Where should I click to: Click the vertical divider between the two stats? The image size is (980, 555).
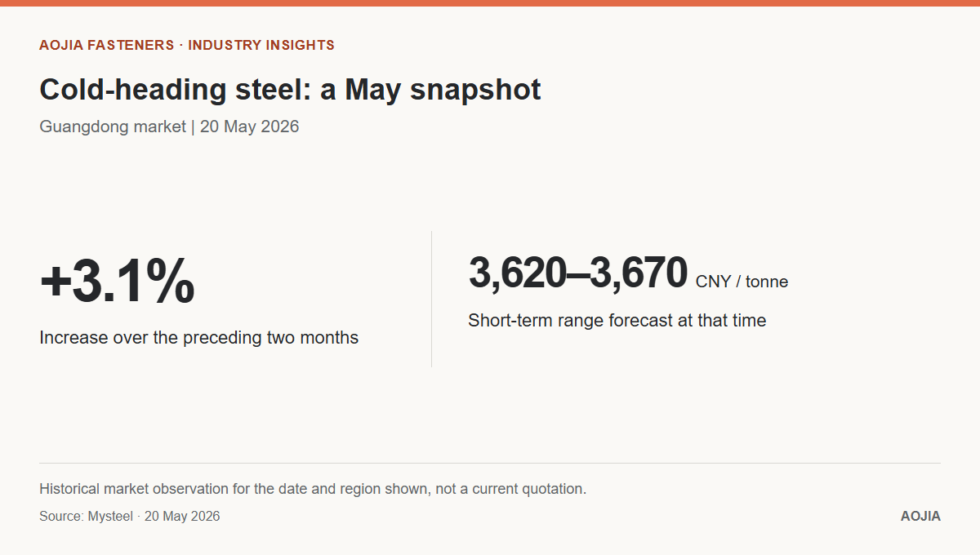431,299
